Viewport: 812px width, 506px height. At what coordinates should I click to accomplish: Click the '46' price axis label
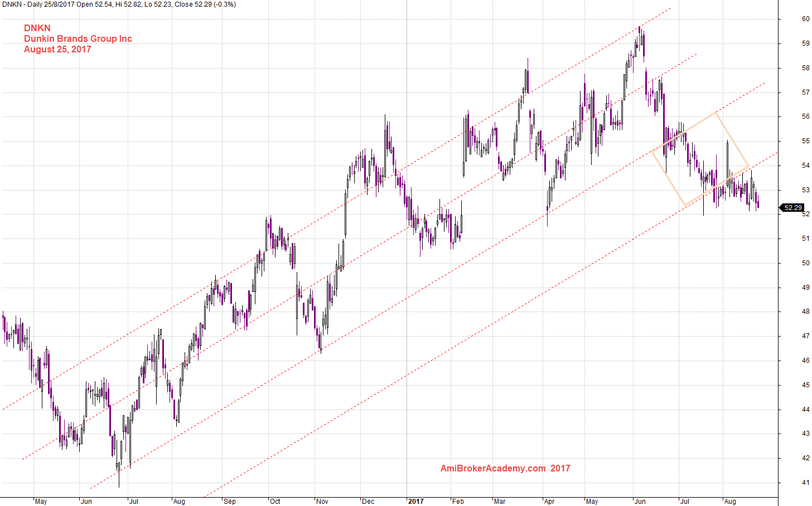(x=805, y=361)
